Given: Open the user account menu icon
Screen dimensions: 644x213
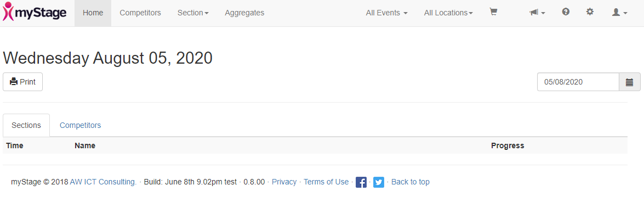Looking at the screenshot, I should 619,13.
